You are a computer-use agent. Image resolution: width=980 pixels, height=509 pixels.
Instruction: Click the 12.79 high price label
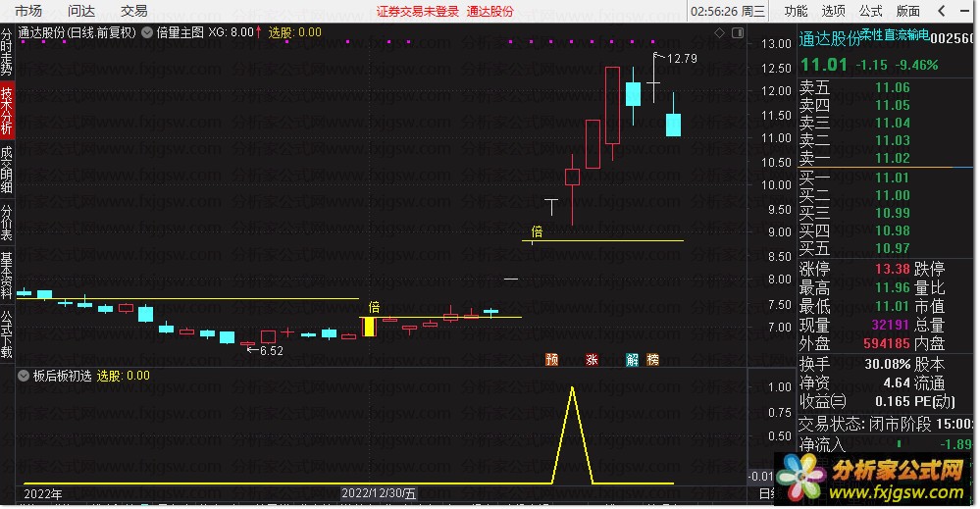682,59
